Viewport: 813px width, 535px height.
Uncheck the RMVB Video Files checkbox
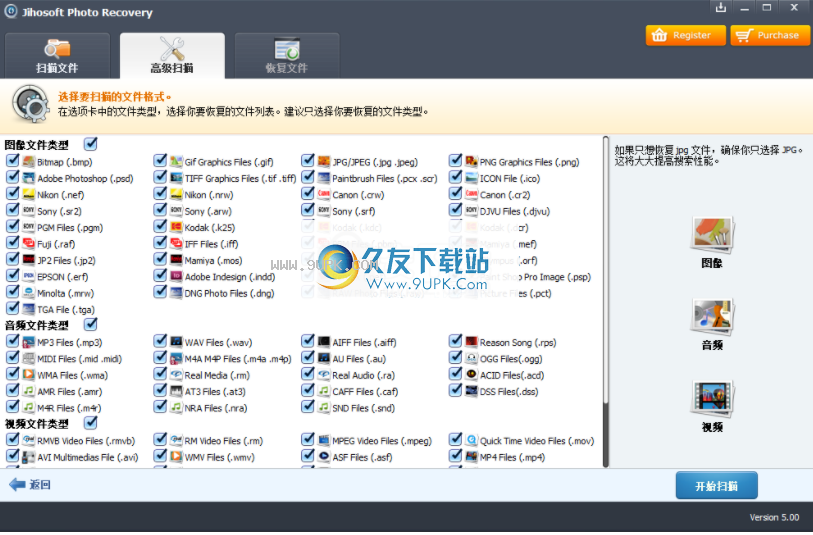pyautogui.click(x=12, y=439)
